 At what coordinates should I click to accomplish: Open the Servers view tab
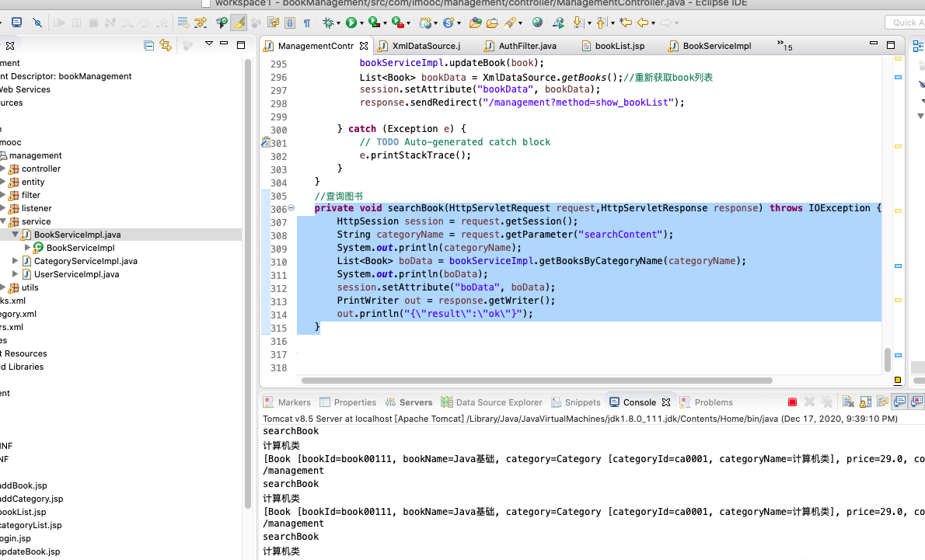tap(409, 402)
